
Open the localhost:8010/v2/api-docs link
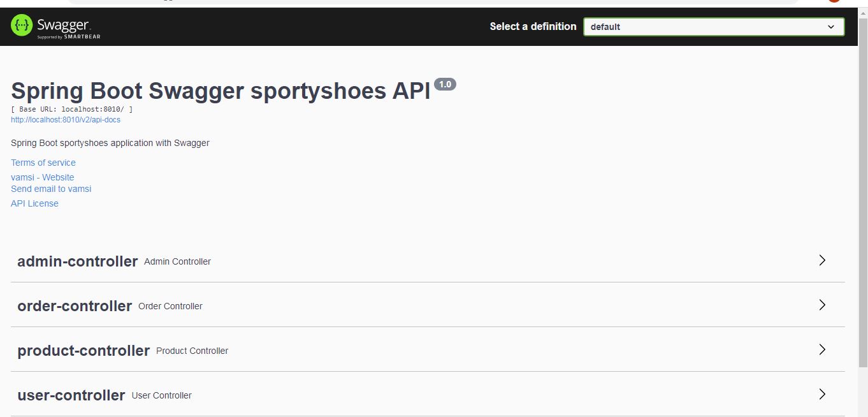[x=66, y=120]
